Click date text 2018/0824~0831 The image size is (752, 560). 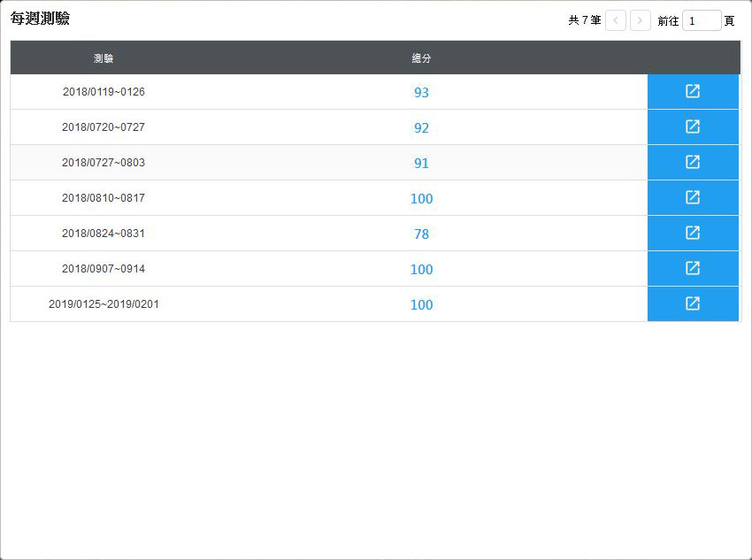pyautogui.click(x=104, y=234)
